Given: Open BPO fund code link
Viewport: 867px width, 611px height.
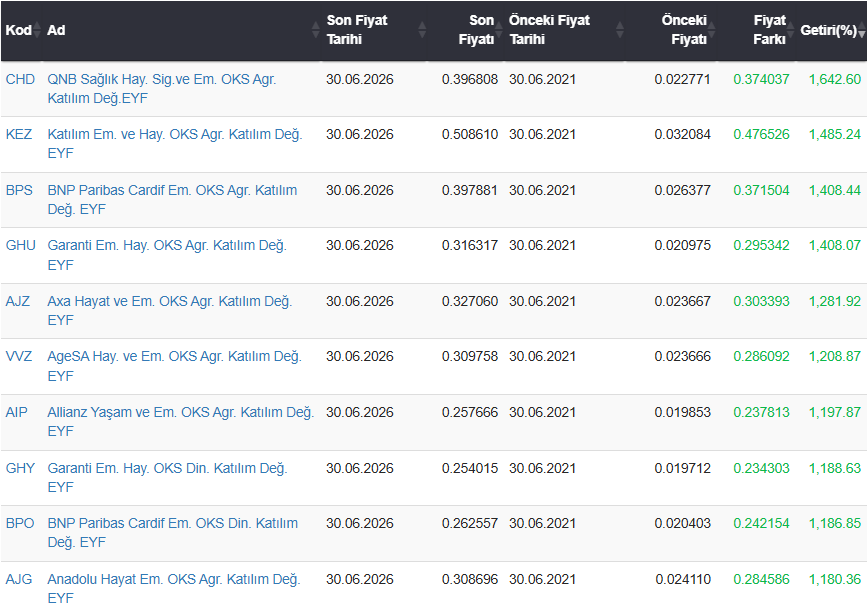Looking at the screenshot, I should tap(20, 523).
